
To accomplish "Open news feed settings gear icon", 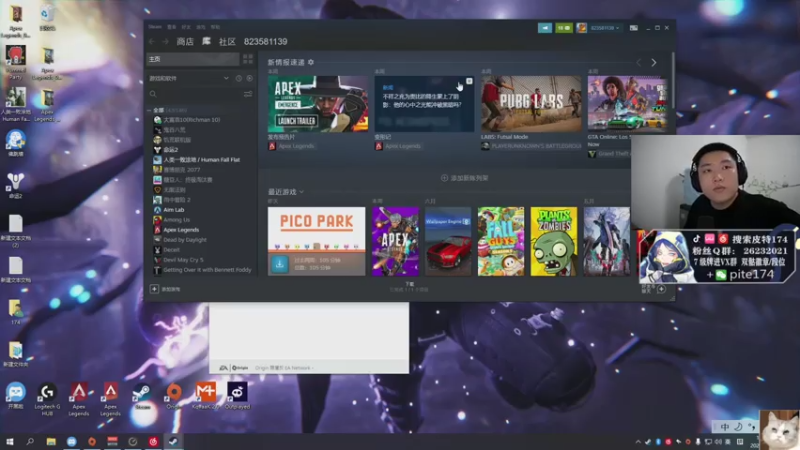I will coord(311,62).
